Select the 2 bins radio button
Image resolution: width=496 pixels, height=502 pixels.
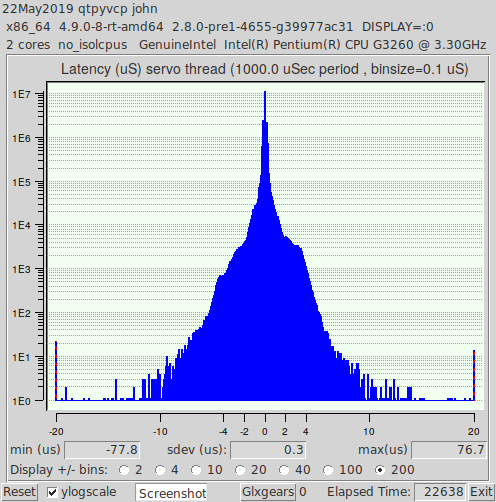point(124,470)
